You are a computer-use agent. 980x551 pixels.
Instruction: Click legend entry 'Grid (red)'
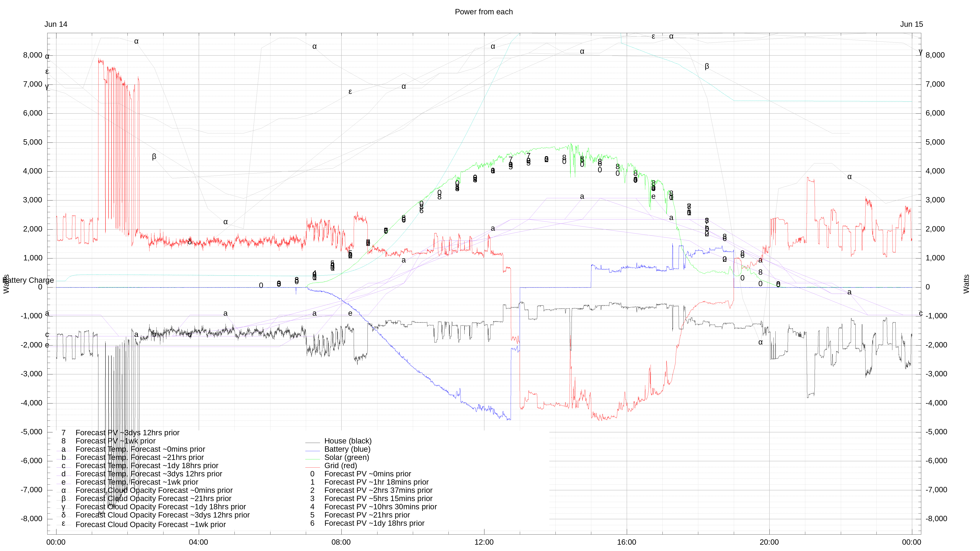(341, 466)
